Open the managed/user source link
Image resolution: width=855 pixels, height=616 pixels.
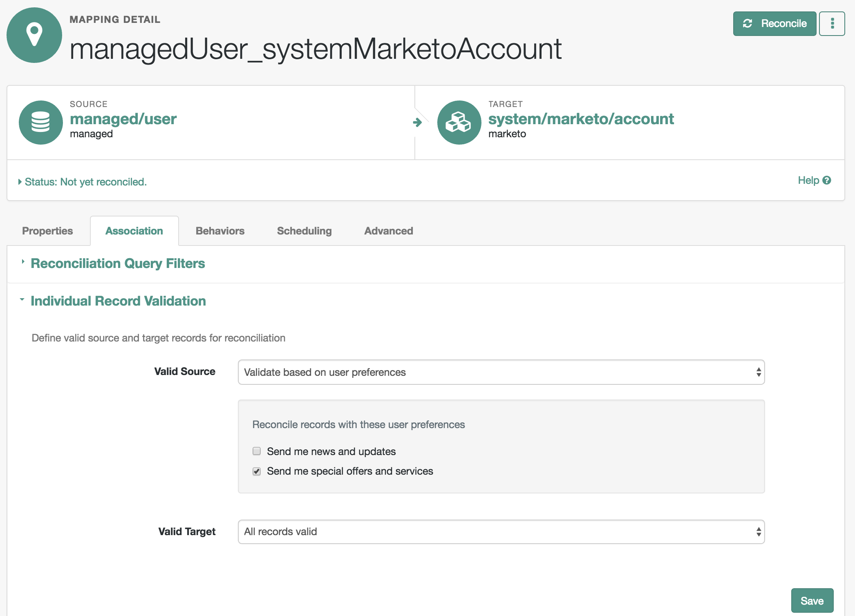[123, 119]
